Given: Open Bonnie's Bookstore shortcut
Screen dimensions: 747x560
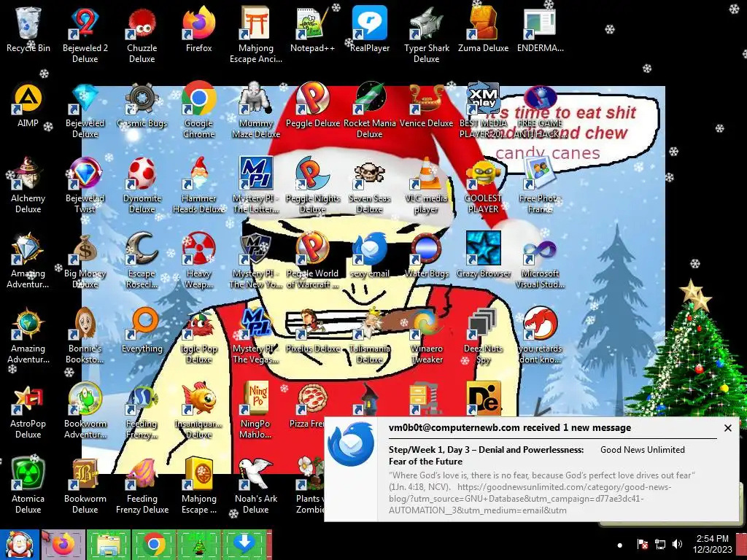Looking at the screenshot, I should 85,335.
